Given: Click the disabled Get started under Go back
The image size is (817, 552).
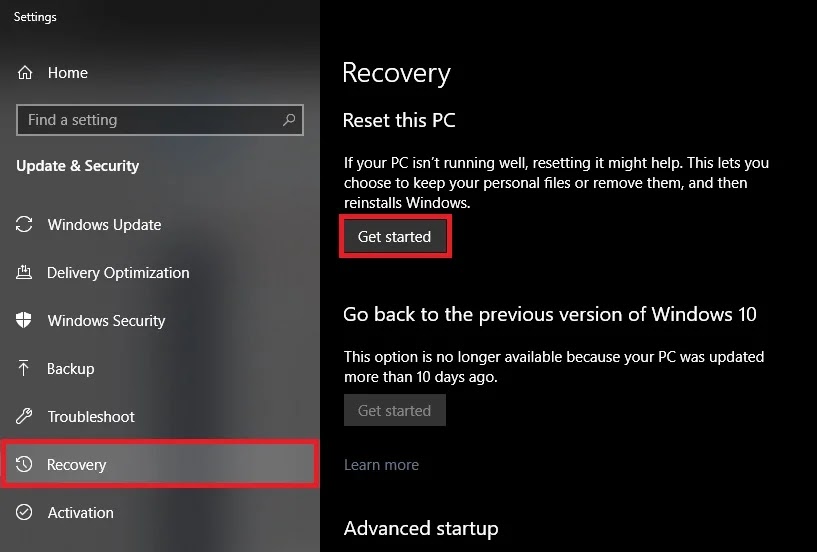Looking at the screenshot, I should 394,410.
